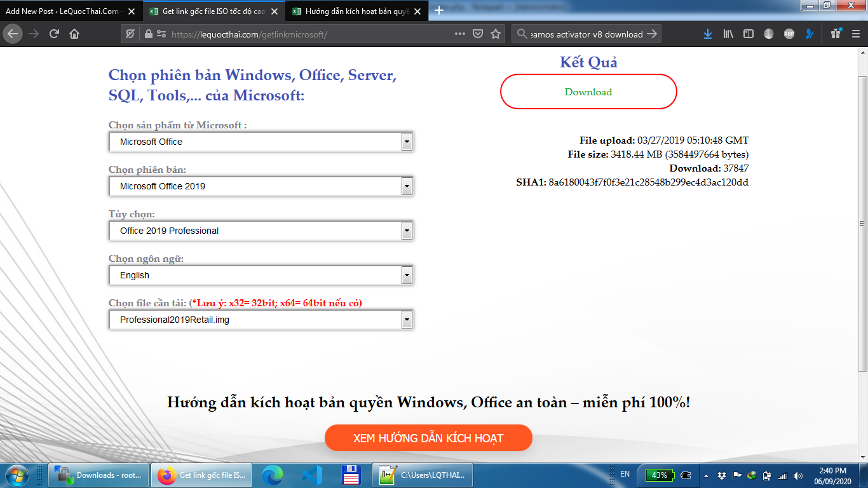Open tracking protection shield icon
The image size is (868, 488).
click(x=130, y=34)
